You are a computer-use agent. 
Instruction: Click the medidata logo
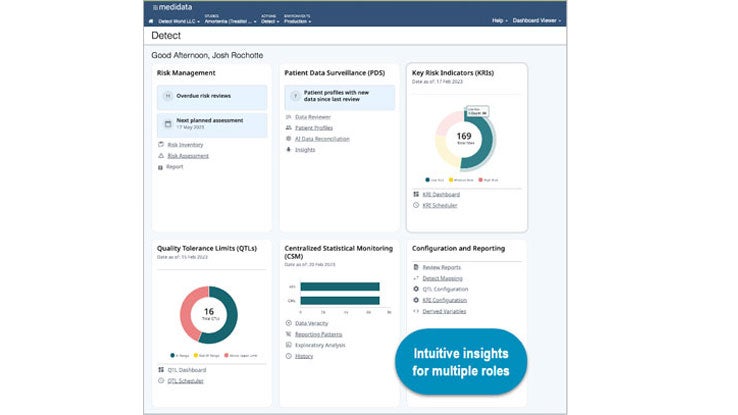pyautogui.click(x=172, y=7)
